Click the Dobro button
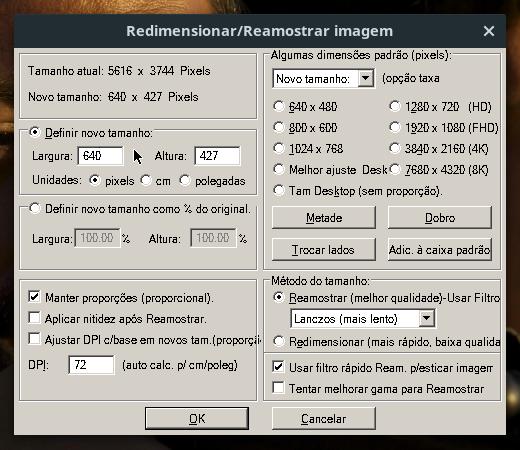 (440, 218)
